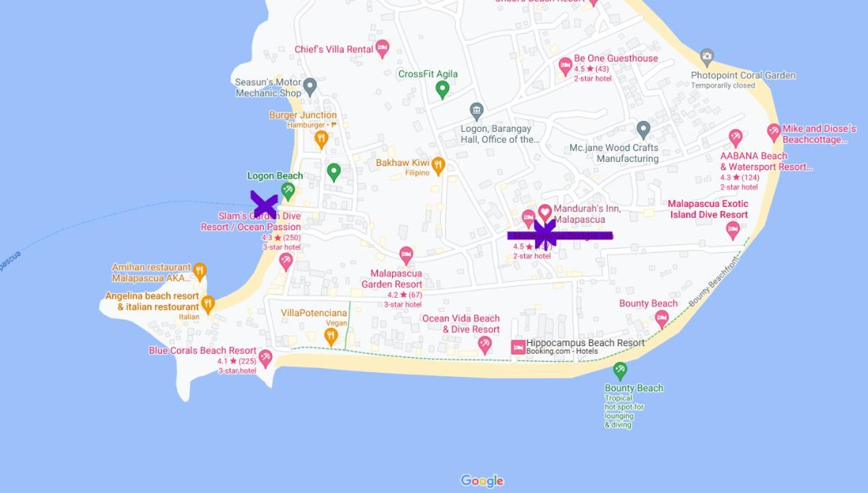The width and height of the screenshot is (868, 493).
Task: Open the Malapascua Exotic Island Dive Resort label
Action: coord(708,209)
